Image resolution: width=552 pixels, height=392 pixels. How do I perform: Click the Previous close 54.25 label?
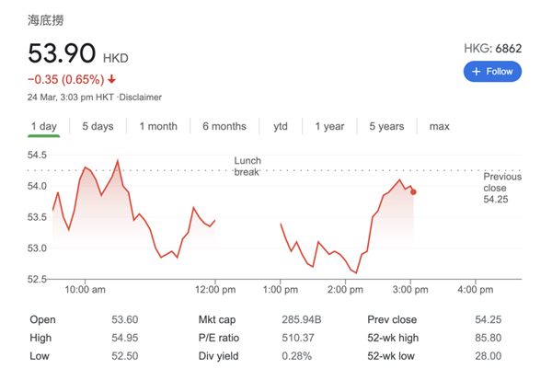pyautogui.click(x=501, y=188)
